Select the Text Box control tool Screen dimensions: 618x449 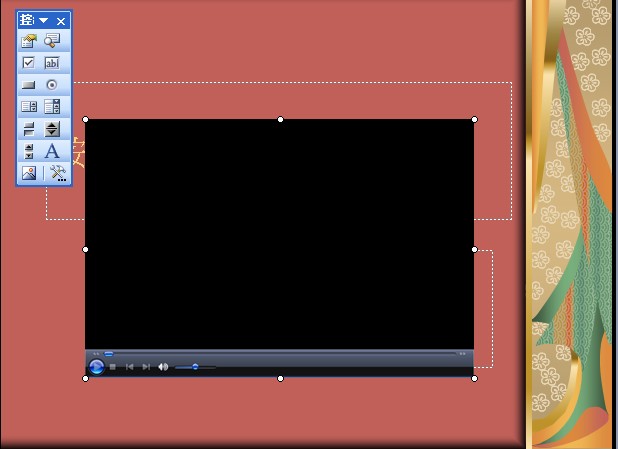click(x=52, y=63)
